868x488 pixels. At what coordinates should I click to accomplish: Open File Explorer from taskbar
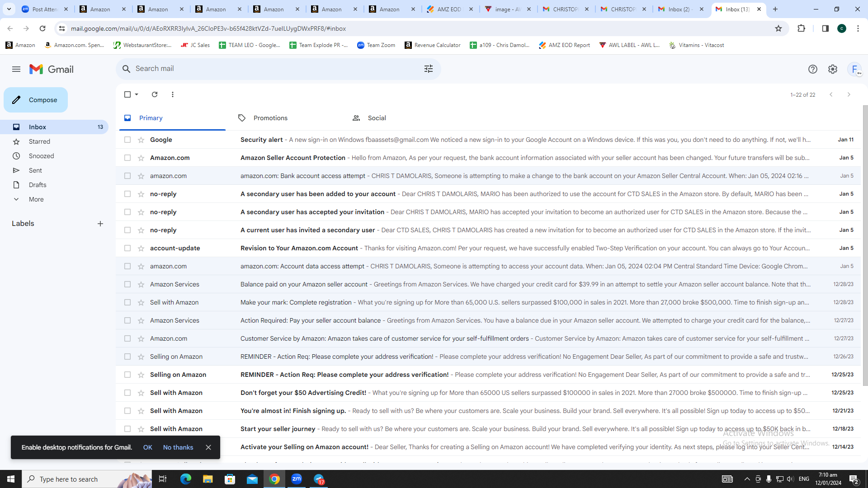pos(208,479)
